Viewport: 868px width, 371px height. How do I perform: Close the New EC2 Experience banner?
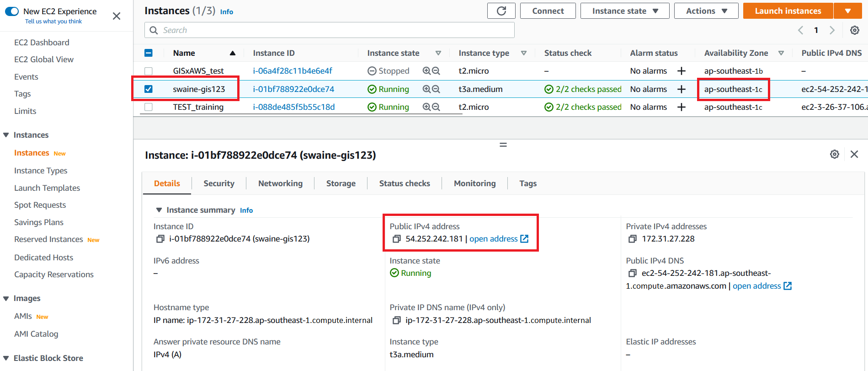coord(117,16)
